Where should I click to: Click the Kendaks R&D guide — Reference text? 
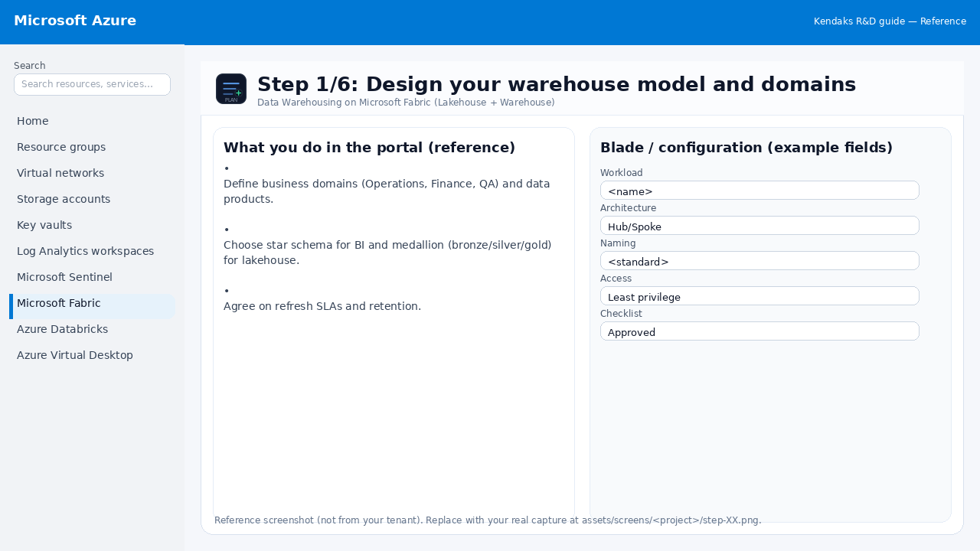(x=890, y=21)
